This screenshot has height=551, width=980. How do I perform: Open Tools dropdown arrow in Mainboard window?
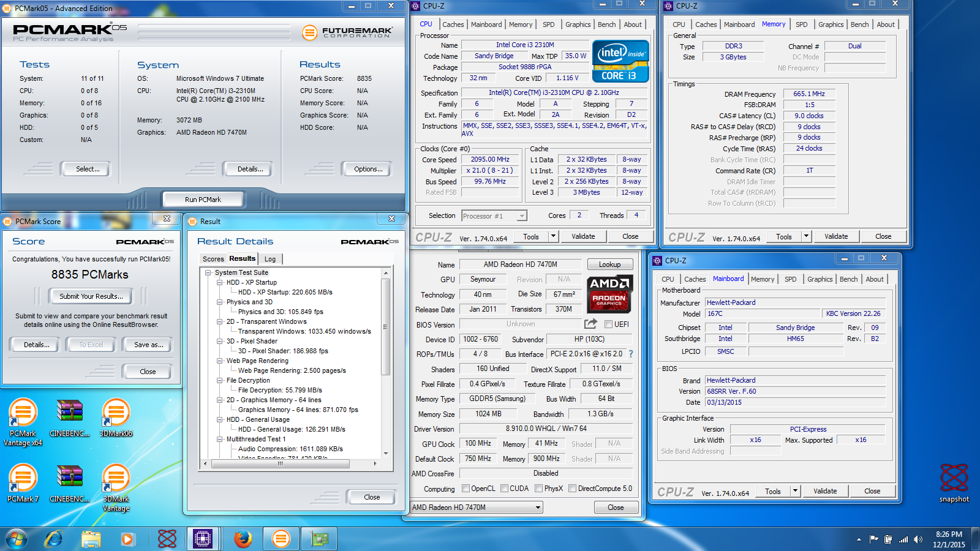pyautogui.click(x=795, y=491)
